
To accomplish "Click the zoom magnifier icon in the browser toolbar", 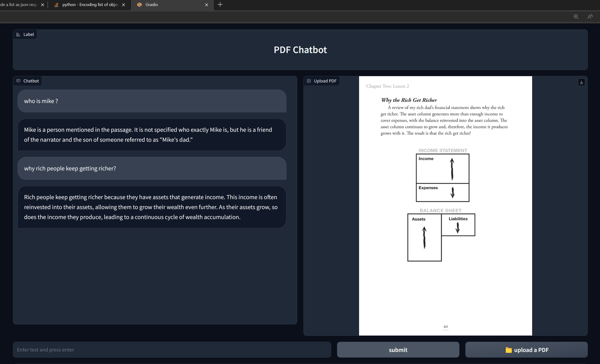I will click(x=576, y=16).
